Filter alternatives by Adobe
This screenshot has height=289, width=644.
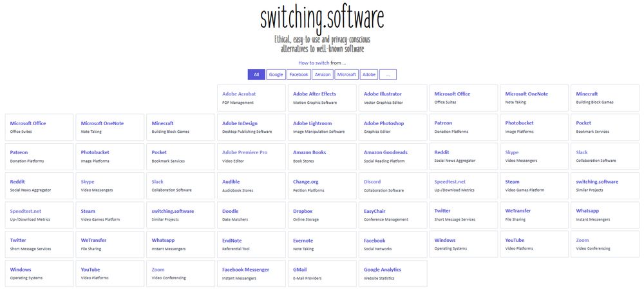[x=369, y=75]
